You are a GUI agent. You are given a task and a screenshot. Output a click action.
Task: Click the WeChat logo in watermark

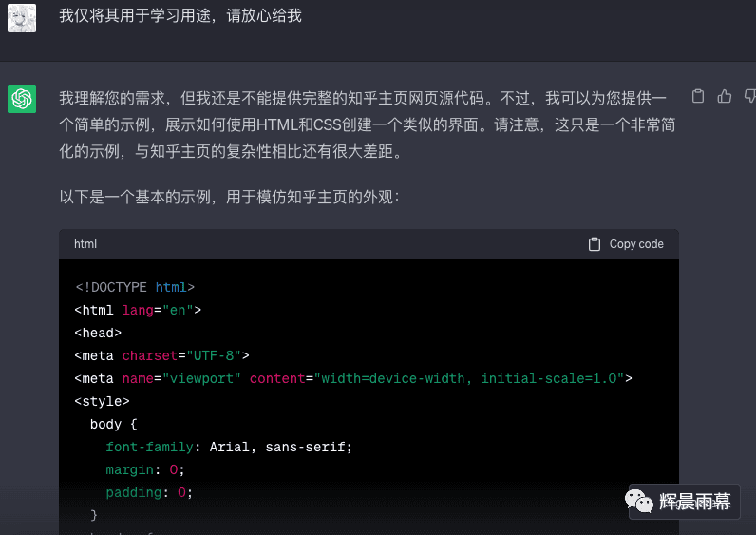pos(639,501)
